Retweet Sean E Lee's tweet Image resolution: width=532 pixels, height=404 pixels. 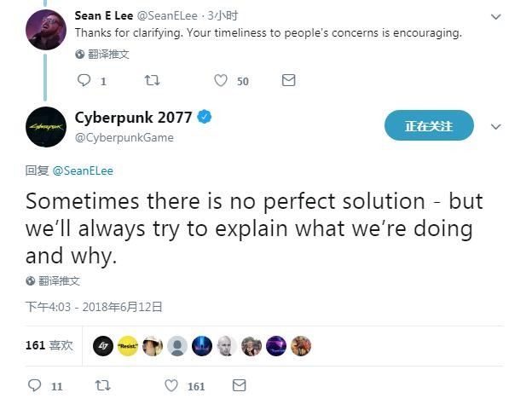pyautogui.click(x=152, y=80)
